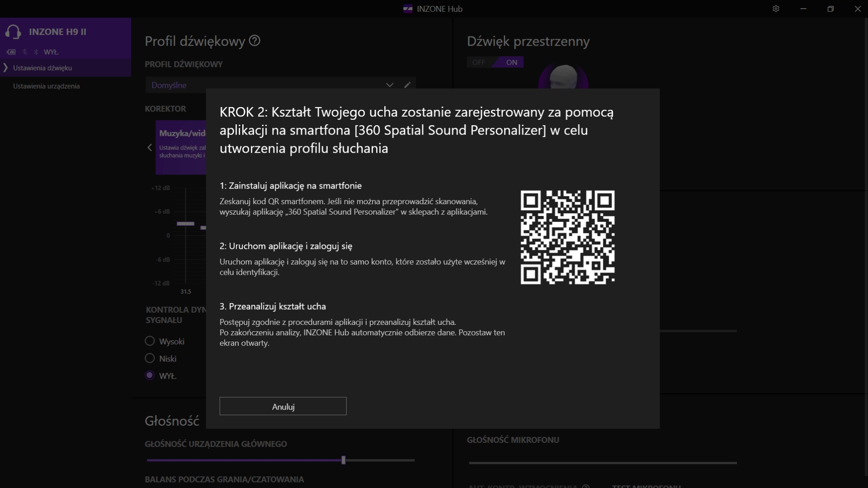The width and height of the screenshot is (868, 488).
Task: Open the settings gear in title bar
Action: (x=776, y=9)
